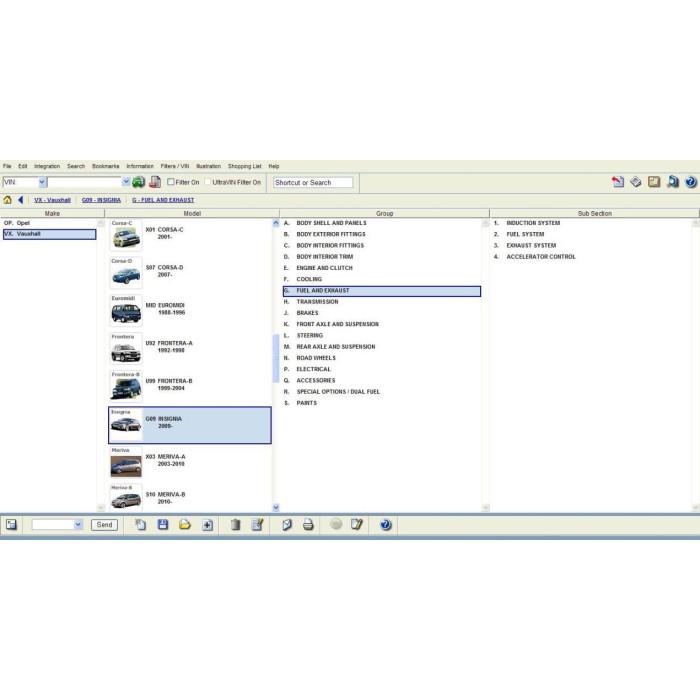Click the red document icon beside VIN field

tap(155, 182)
